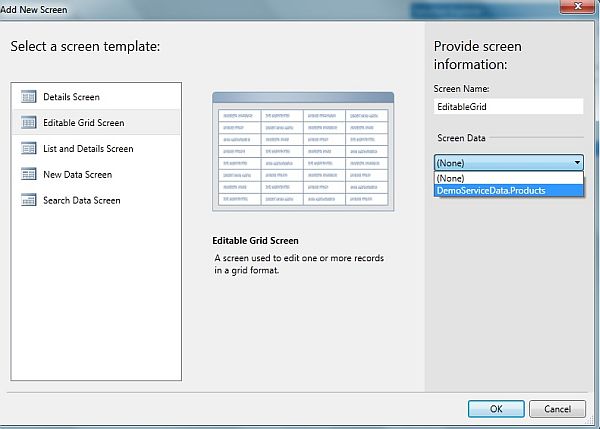The image size is (600, 429).
Task: Click the List and Details Screen icon
Action: [29, 148]
